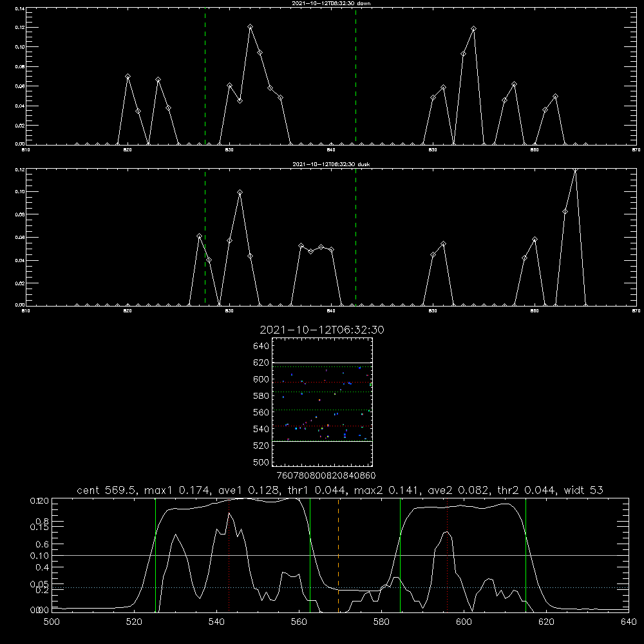This screenshot has height=644, width=644.
Task: Click the '520' x-axis label of bottom plot
Action: click(x=134, y=622)
